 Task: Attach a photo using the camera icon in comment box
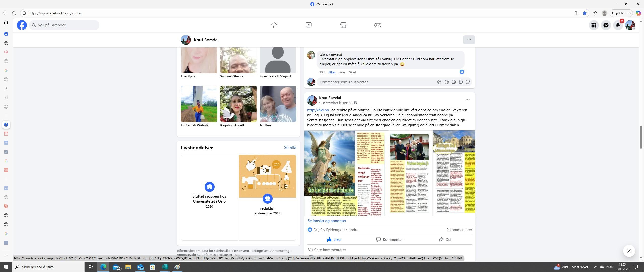click(453, 82)
